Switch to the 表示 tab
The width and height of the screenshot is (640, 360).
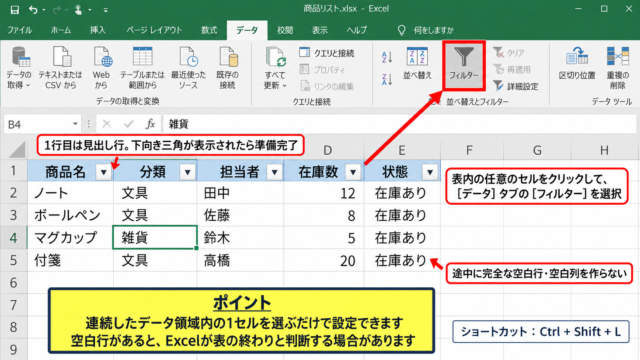point(320,30)
